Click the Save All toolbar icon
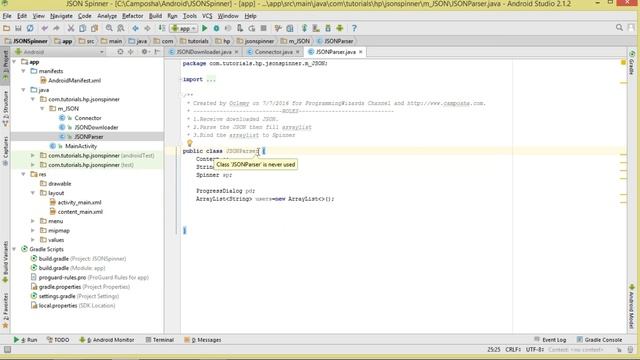 coord(18,28)
